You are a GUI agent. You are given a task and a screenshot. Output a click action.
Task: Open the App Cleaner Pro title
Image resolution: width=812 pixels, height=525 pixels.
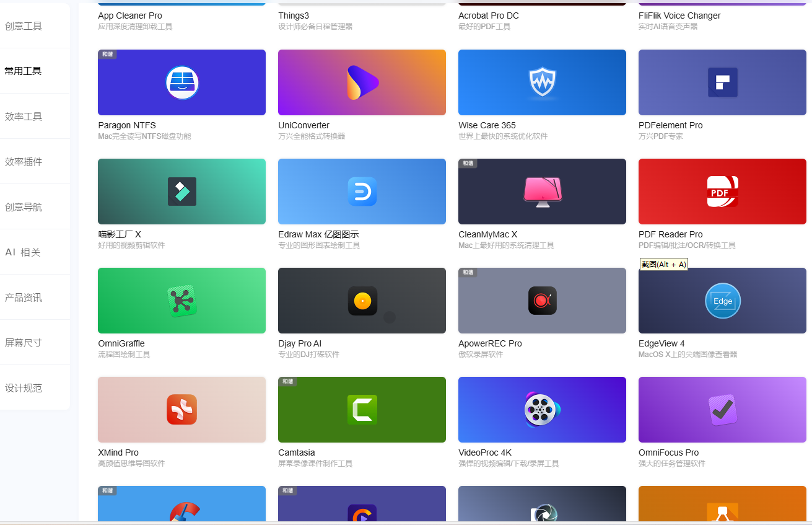pos(130,15)
